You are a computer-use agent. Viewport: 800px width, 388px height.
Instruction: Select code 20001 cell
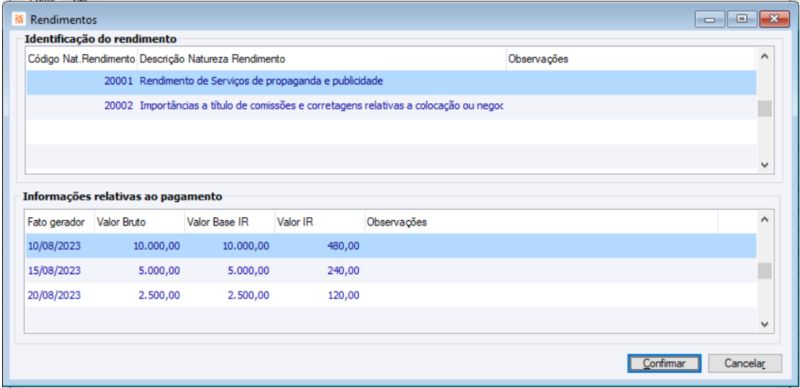[82, 81]
